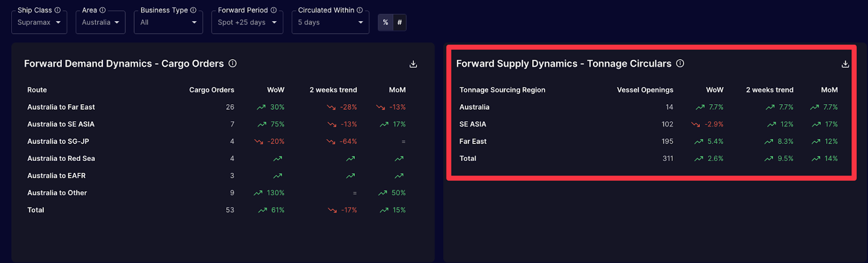Screen dimensions: 868x263
Task: Expand the Circulated Within 5 days dropdown
Action: 330,22
